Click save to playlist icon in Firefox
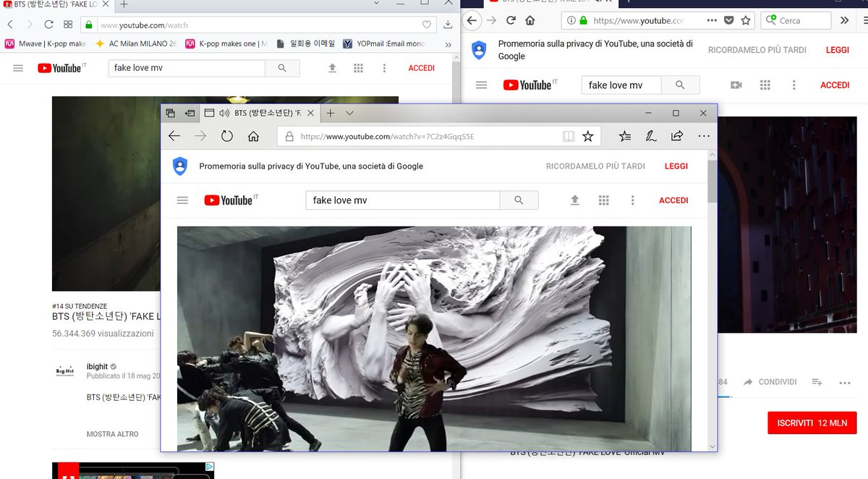 [x=817, y=382]
